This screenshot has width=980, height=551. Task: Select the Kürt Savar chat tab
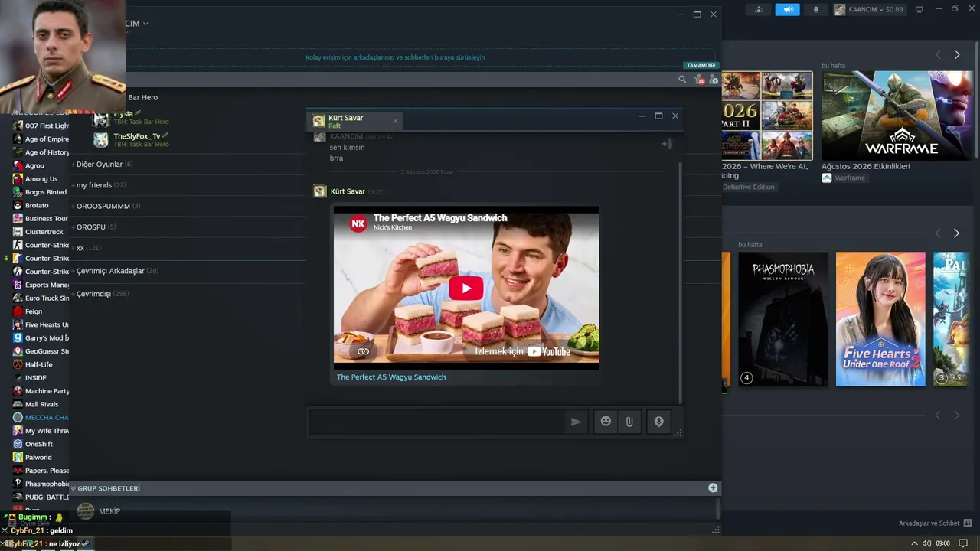click(x=355, y=121)
